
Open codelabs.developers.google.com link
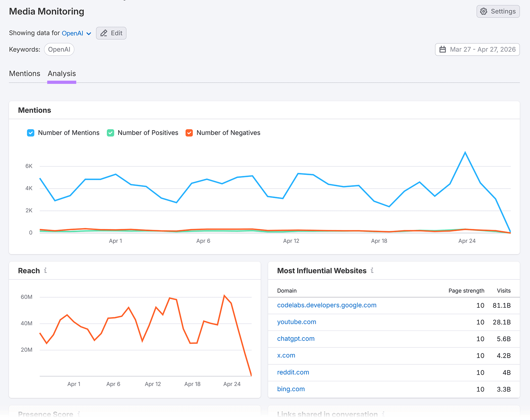coord(327,305)
